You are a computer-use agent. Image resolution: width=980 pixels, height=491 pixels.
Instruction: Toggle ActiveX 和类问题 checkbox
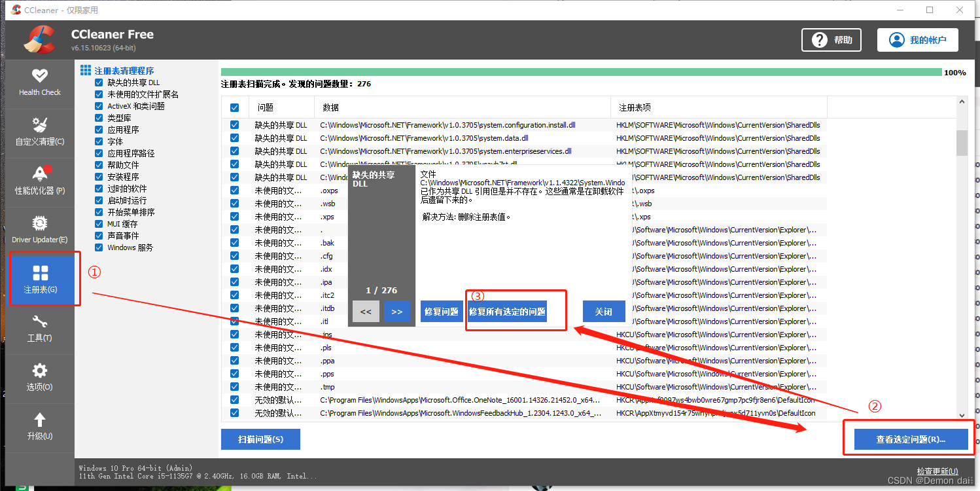(99, 106)
